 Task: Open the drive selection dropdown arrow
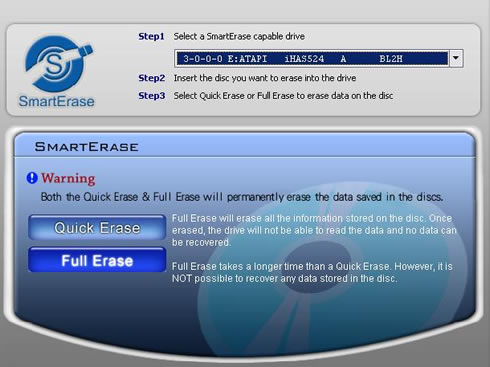[x=456, y=59]
